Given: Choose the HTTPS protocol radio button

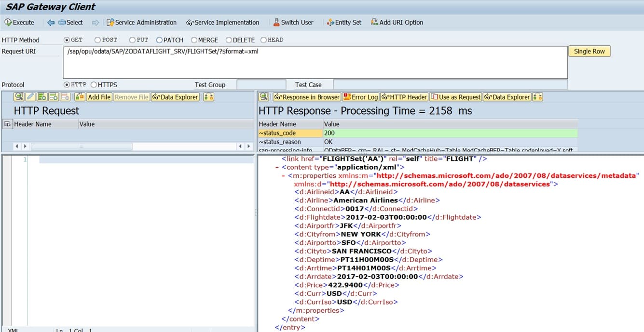Looking at the screenshot, I should pyautogui.click(x=94, y=85).
